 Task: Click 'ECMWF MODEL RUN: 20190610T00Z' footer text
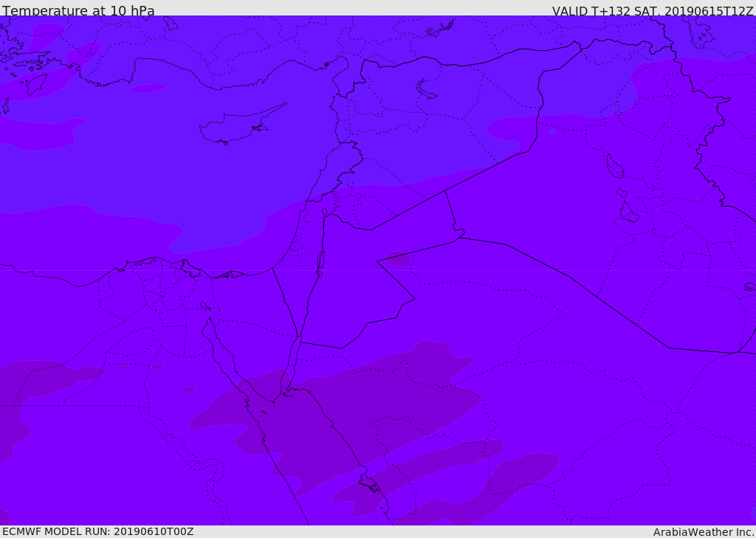pos(98,531)
